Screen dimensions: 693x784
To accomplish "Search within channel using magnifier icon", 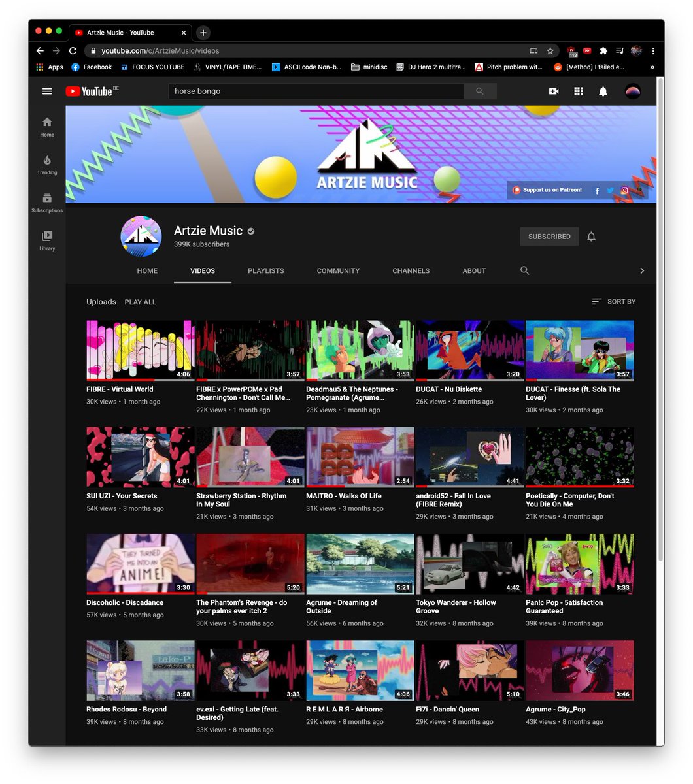I will pyautogui.click(x=524, y=270).
